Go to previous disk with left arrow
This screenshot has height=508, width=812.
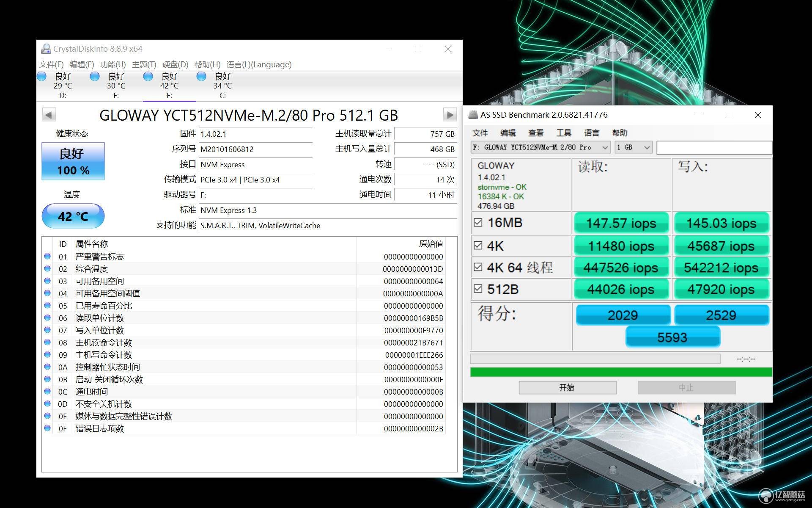[49, 115]
